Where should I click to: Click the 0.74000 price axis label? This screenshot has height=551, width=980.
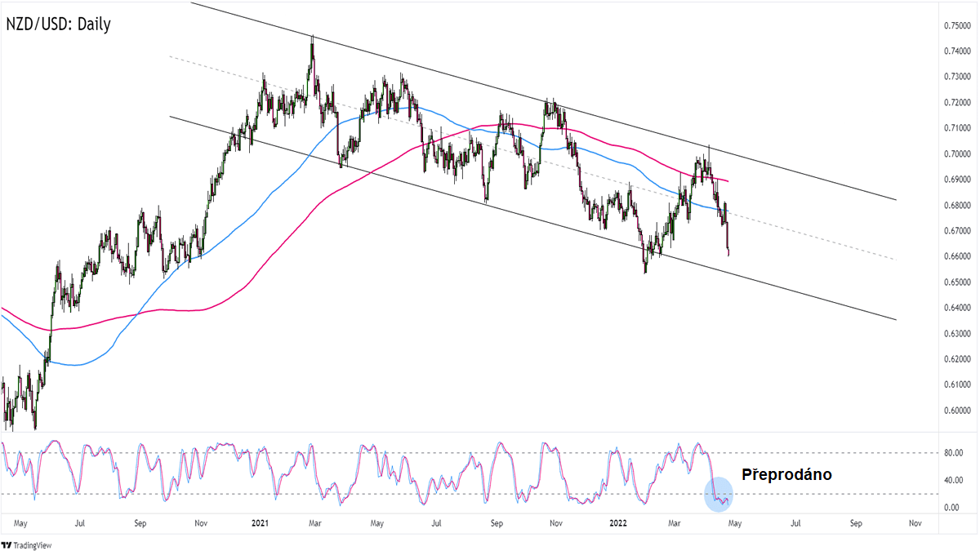[x=957, y=51]
